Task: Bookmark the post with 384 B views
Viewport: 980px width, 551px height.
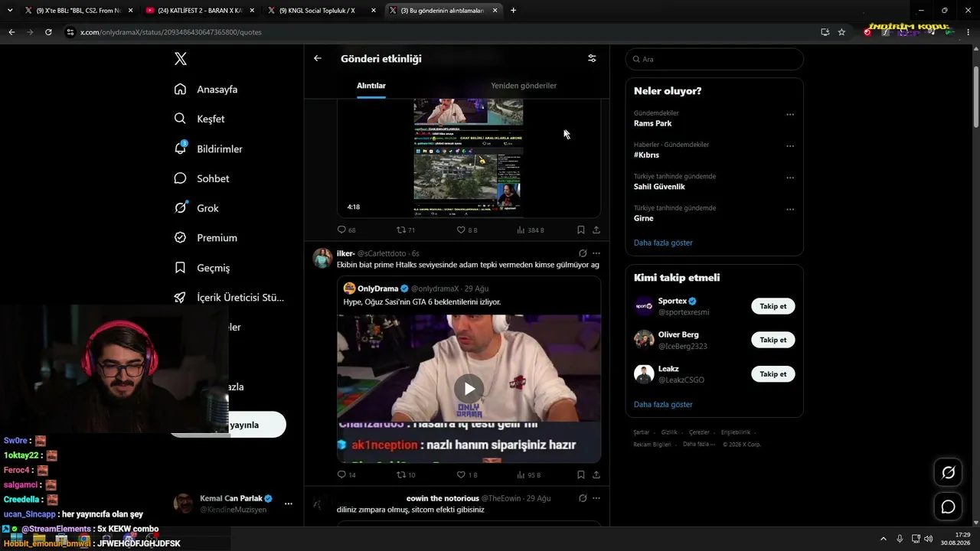Action: point(581,230)
